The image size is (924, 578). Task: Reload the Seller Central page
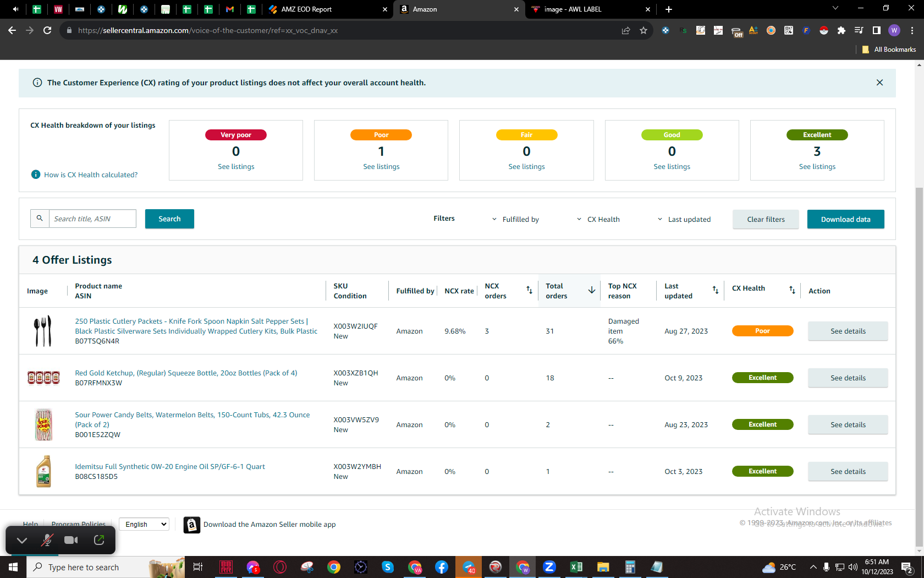click(47, 30)
